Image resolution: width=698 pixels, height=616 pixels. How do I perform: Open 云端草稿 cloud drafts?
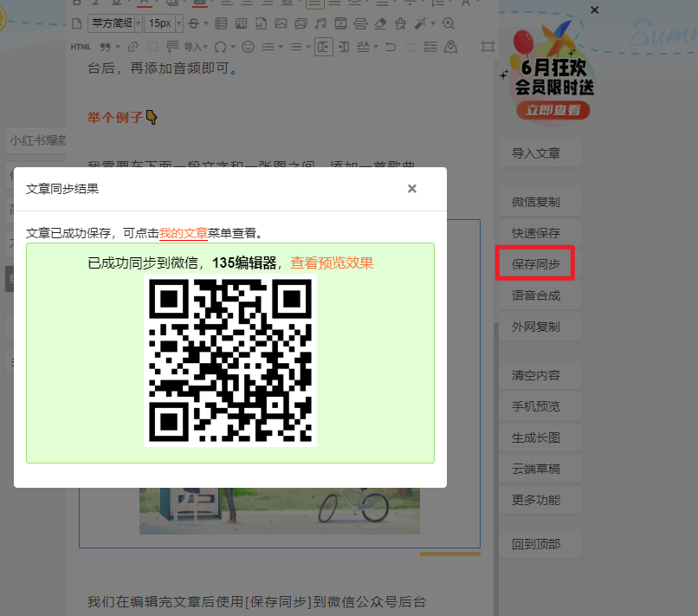point(540,469)
